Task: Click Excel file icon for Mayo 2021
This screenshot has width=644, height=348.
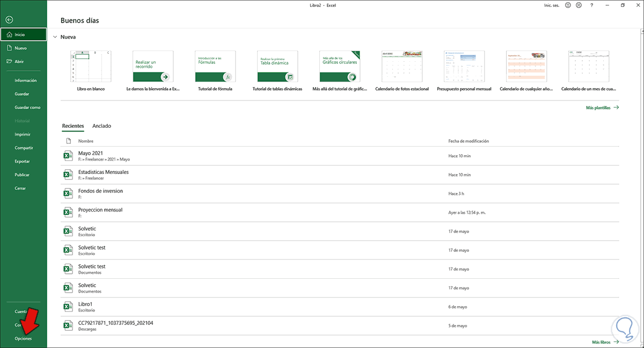Action: tap(68, 156)
